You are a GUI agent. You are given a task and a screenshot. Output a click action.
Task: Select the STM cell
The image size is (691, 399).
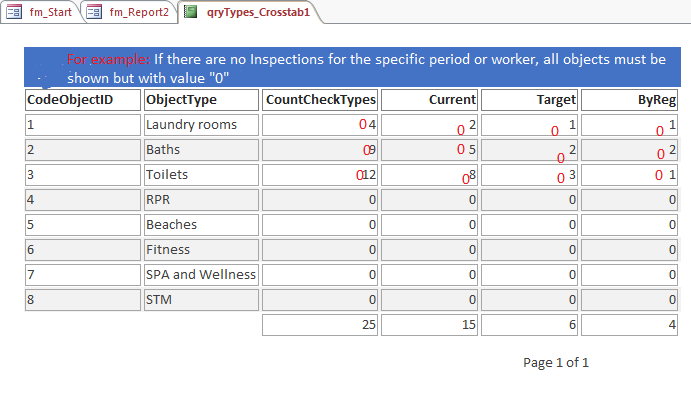(201, 300)
